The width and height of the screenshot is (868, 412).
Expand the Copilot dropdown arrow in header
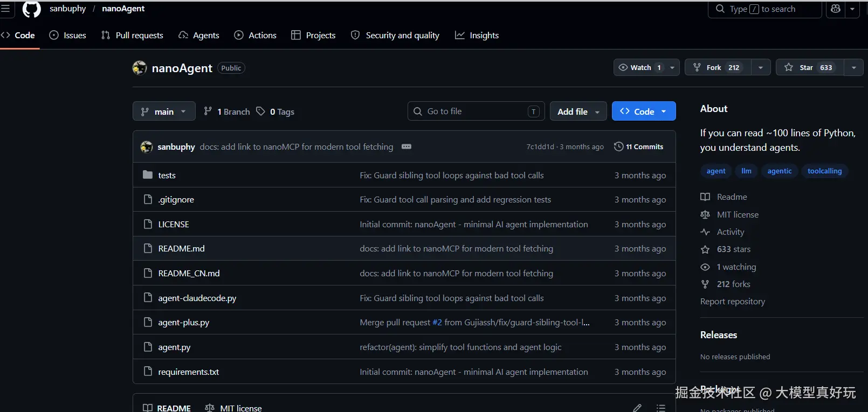coord(852,9)
